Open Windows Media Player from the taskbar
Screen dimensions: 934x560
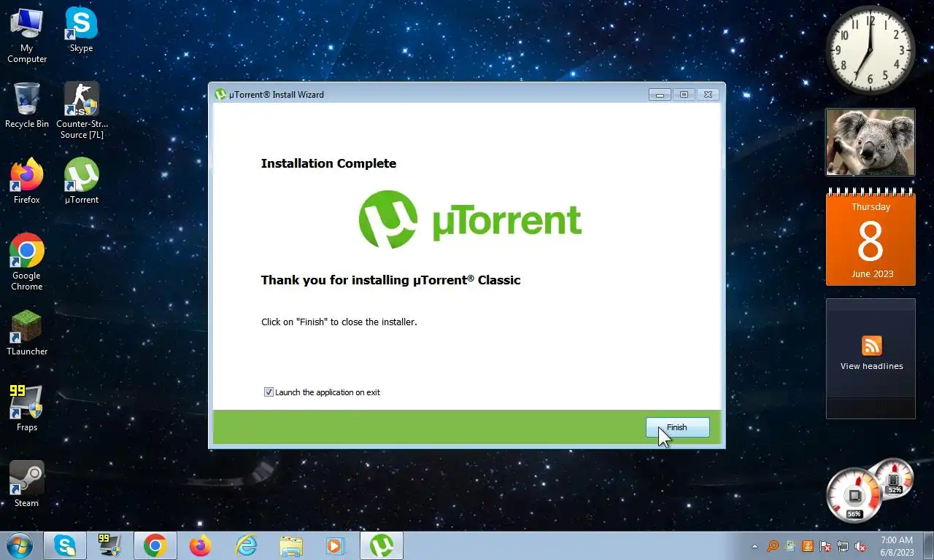coord(335,545)
